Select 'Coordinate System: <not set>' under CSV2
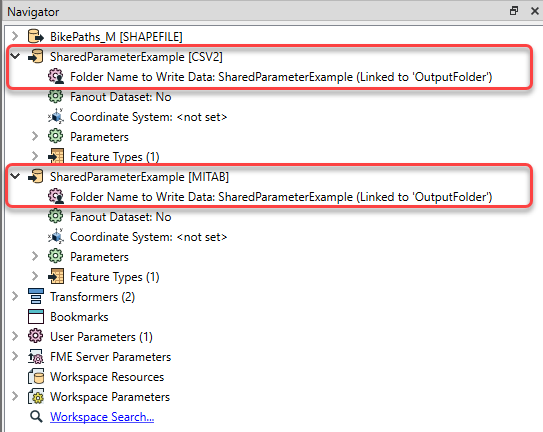This screenshot has height=432, width=543. (x=149, y=117)
